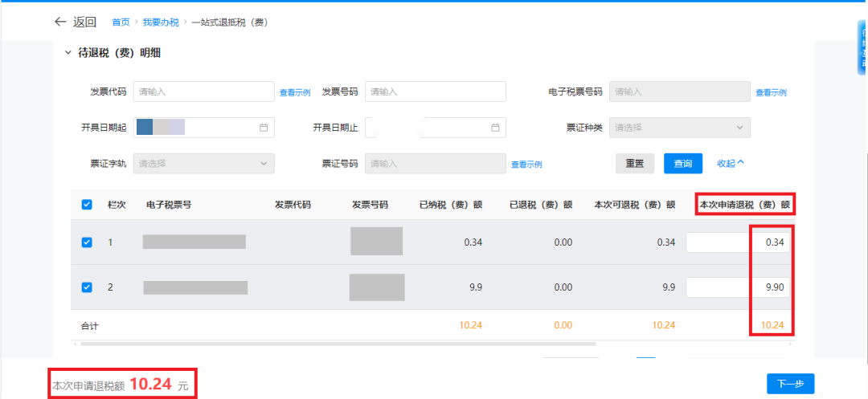Click the 10.24 元 refund total at bottom
The height and width of the screenshot is (399, 868).
tap(159, 384)
